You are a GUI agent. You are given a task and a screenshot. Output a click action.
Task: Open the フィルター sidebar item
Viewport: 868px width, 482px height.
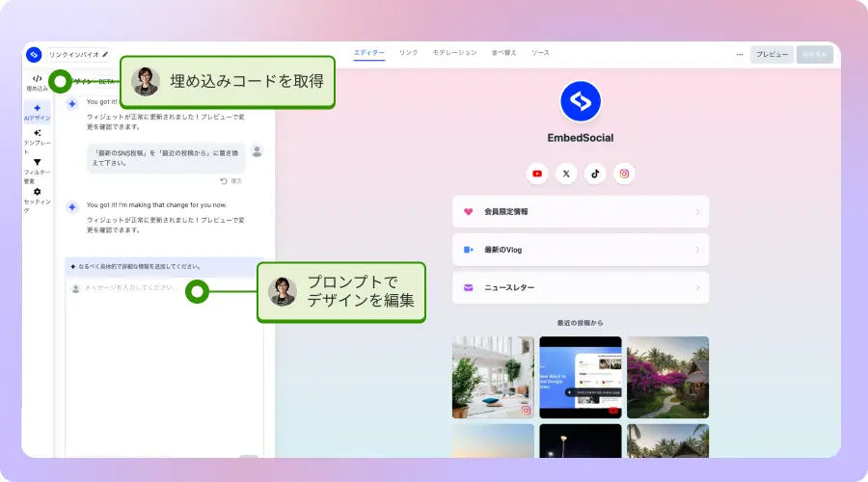[37, 171]
